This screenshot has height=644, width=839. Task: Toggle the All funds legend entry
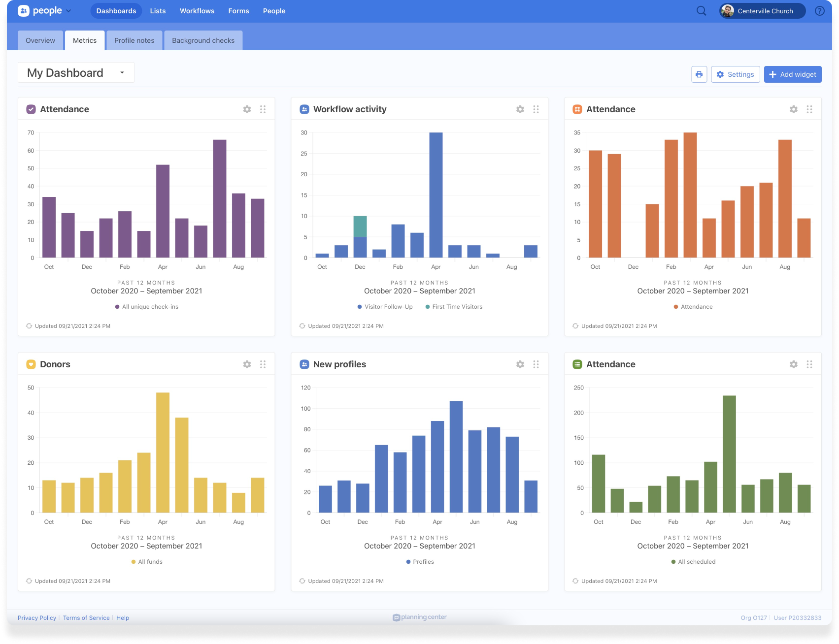click(147, 561)
